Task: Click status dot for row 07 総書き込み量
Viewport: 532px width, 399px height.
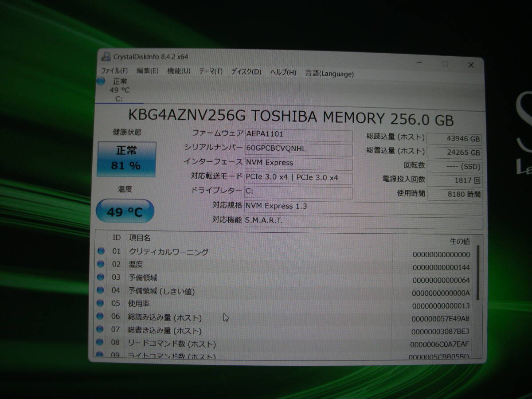Action: pyautogui.click(x=100, y=329)
